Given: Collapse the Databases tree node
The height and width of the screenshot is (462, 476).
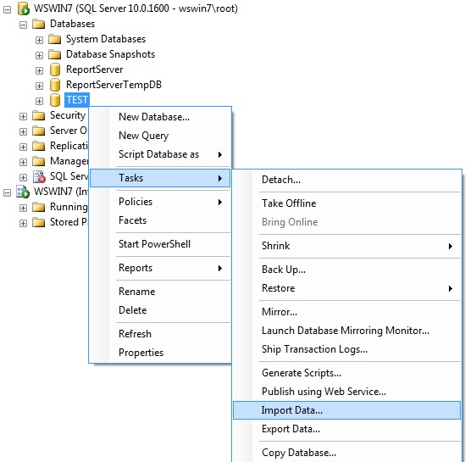Looking at the screenshot, I should pos(23,25).
